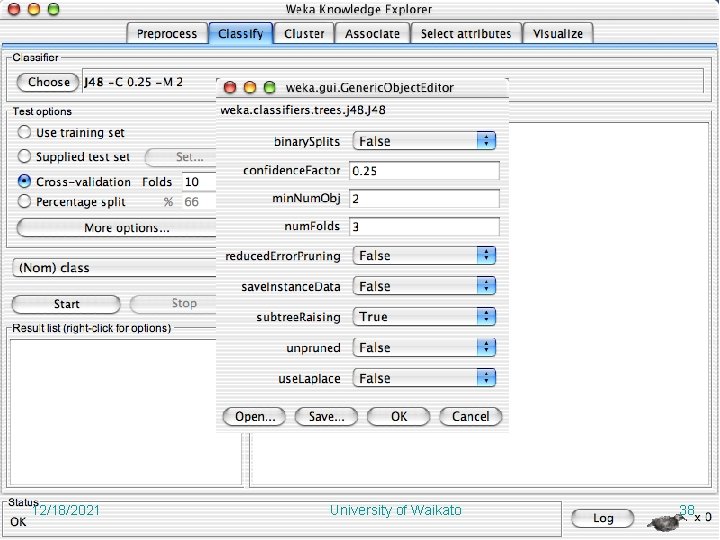Click the J48 -C 0.25 -M 2 classifier text

tap(134, 82)
